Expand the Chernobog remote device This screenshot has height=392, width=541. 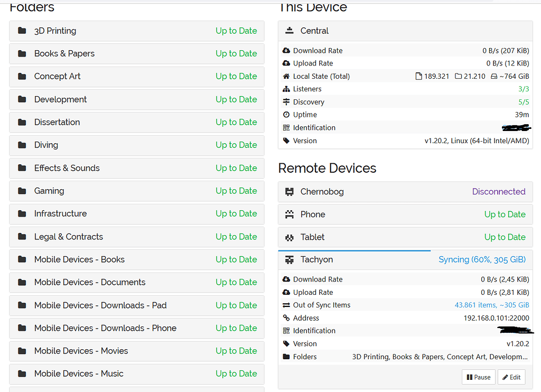coord(405,192)
